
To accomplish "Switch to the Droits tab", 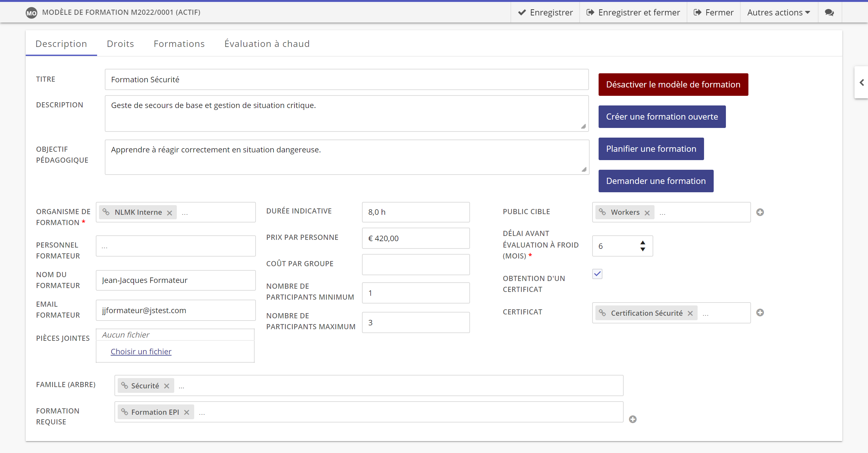I will click(x=120, y=44).
